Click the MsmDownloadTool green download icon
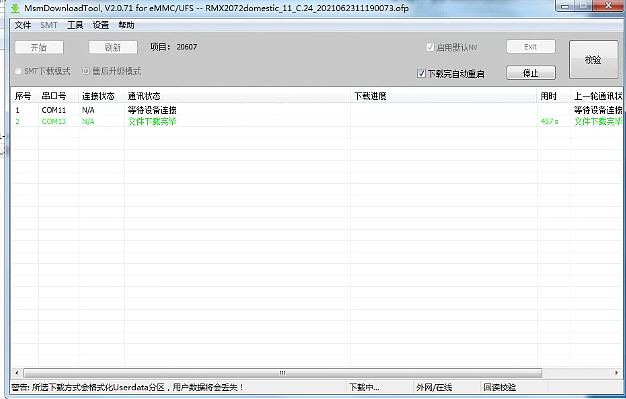Viewport: 626px width, 399px height. pos(15,8)
